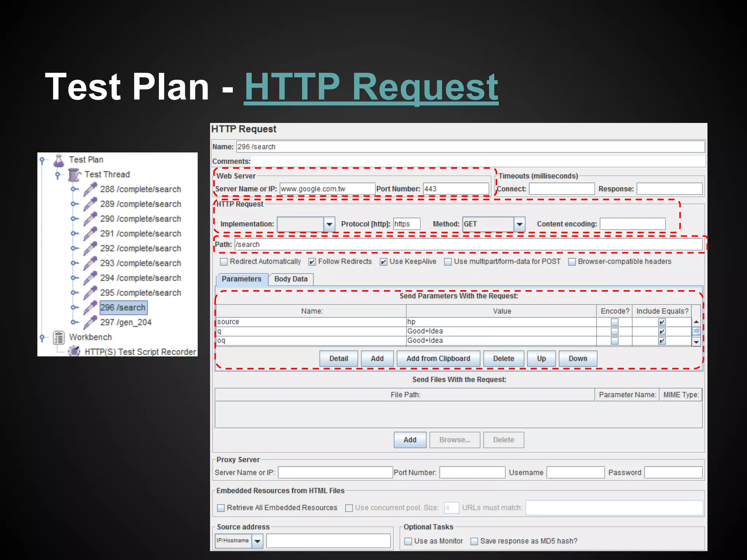Click the Test Plan flask icon

pos(59,160)
